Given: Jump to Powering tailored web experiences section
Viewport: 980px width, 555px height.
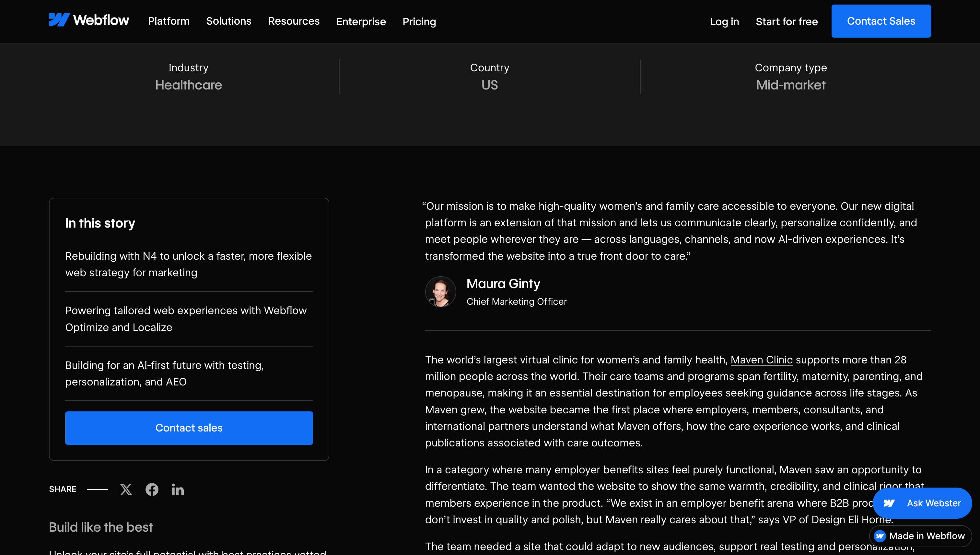Looking at the screenshot, I should coord(189,319).
